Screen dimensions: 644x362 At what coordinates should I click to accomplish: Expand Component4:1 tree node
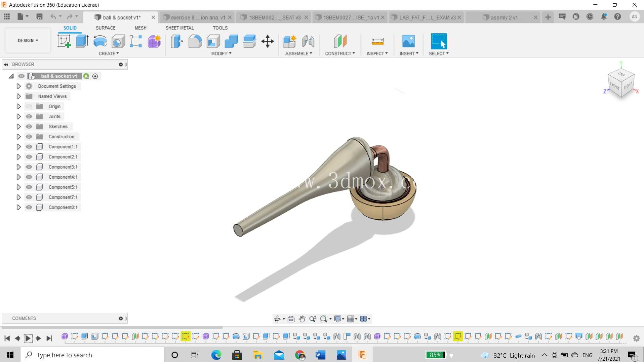[18, 177]
